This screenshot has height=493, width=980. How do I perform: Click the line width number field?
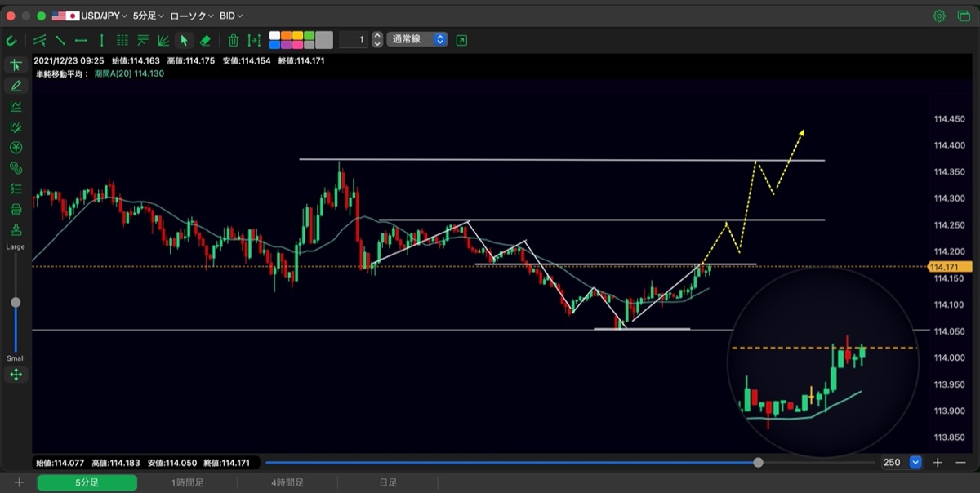354,39
